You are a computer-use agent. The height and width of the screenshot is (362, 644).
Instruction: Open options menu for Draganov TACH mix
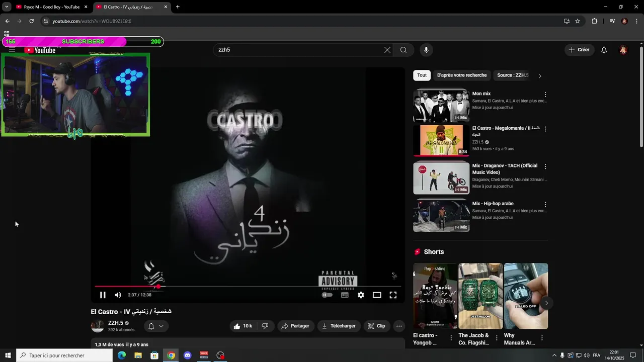click(545, 166)
